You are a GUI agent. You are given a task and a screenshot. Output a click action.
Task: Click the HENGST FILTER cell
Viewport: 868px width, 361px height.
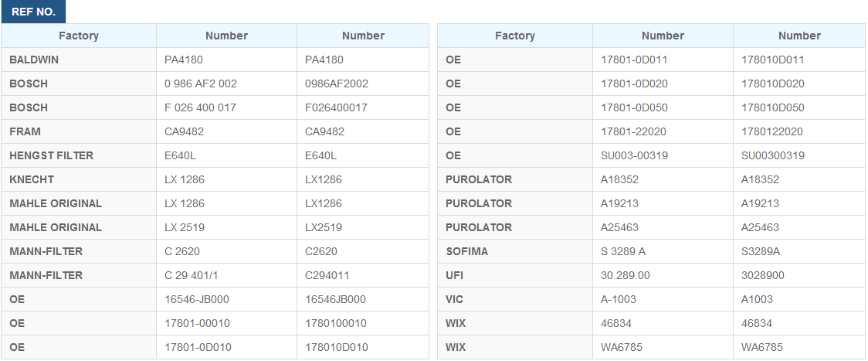pyautogui.click(x=52, y=155)
